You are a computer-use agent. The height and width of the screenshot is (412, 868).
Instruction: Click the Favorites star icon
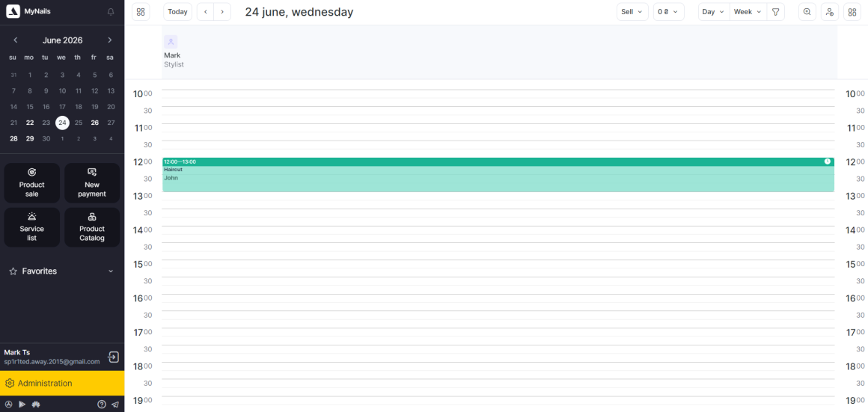click(x=13, y=271)
